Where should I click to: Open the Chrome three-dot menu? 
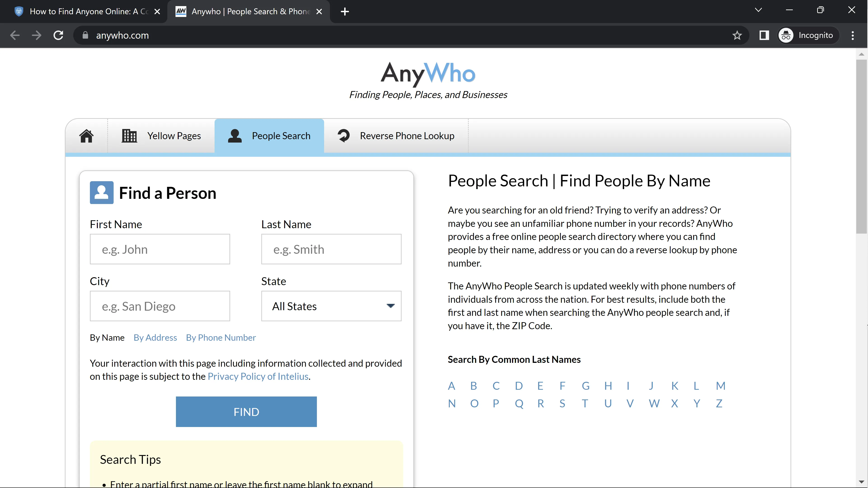(852, 35)
